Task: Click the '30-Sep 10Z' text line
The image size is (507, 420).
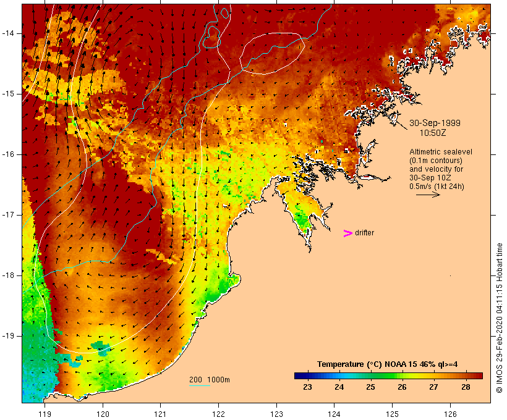Action: point(430,178)
